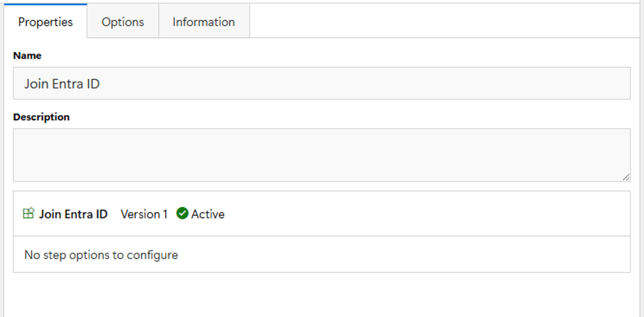
Task: Click blank area below step options panel
Action: pos(322,294)
